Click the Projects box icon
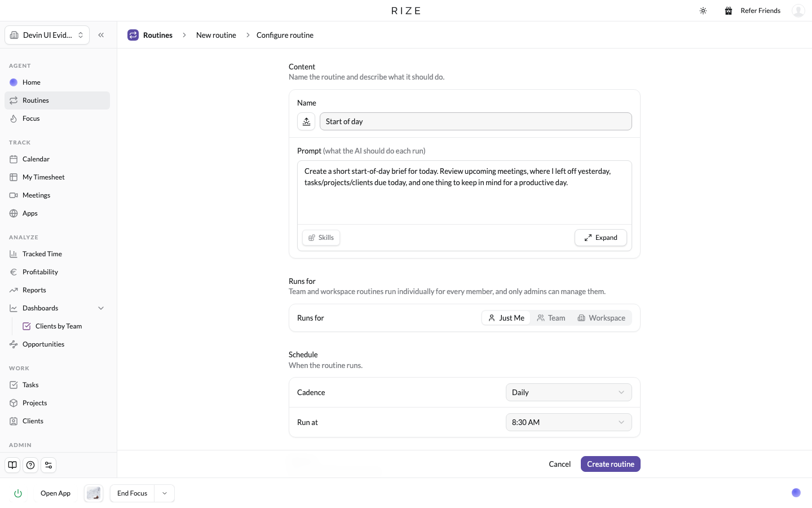This screenshot has width=812, height=508. tap(14, 403)
